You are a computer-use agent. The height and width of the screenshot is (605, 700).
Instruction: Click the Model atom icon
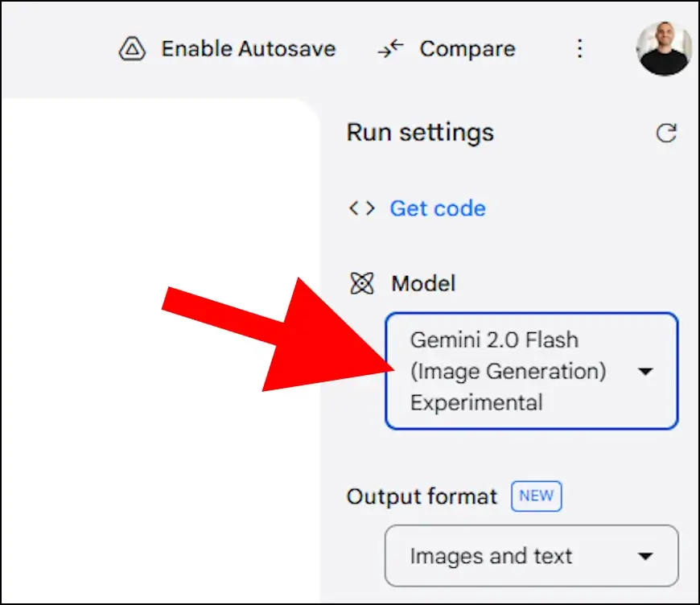tap(361, 283)
